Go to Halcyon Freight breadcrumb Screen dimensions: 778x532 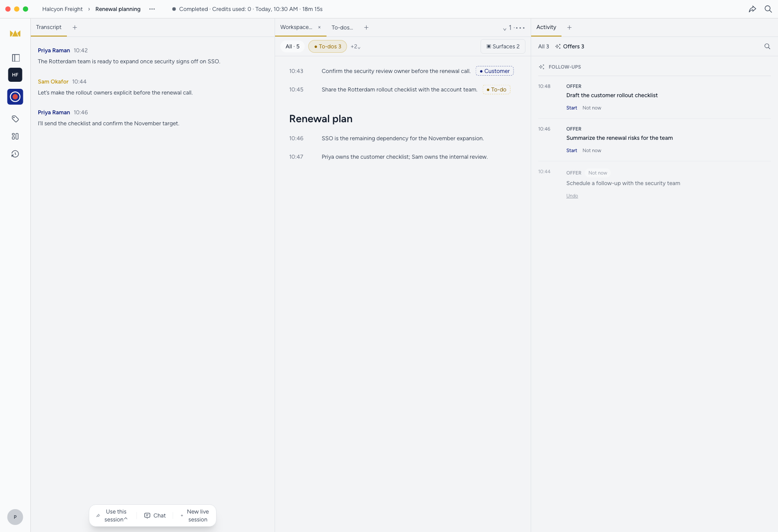[62, 9]
